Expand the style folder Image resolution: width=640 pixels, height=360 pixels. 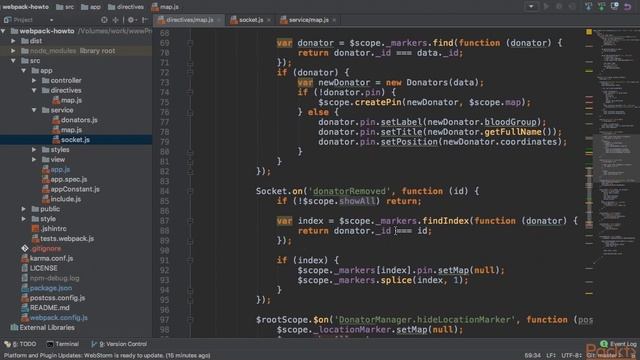[24, 219]
